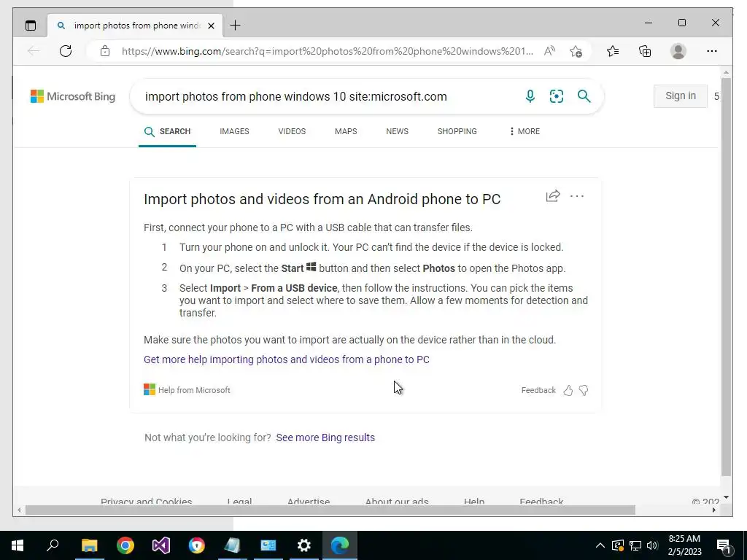The width and height of the screenshot is (747, 560).
Task: View site information lock icon
Action: tap(105, 51)
